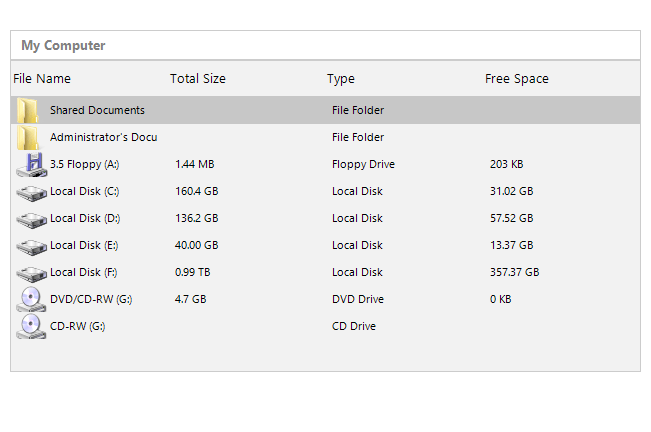Click the 1.44 MB total size cell
The height and width of the screenshot is (432, 651).
pos(195,164)
